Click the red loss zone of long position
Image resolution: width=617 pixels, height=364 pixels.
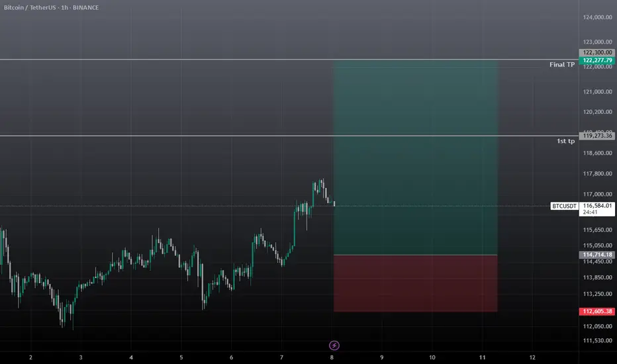(415, 283)
